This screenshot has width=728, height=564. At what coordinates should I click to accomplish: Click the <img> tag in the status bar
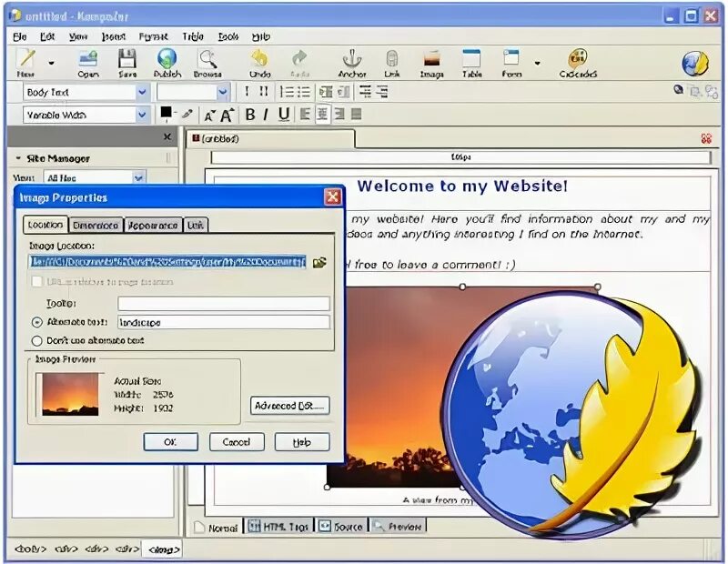click(x=164, y=549)
